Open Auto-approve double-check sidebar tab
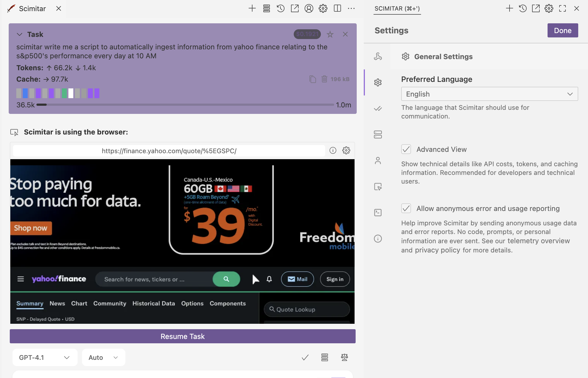 [x=378, y=108]
